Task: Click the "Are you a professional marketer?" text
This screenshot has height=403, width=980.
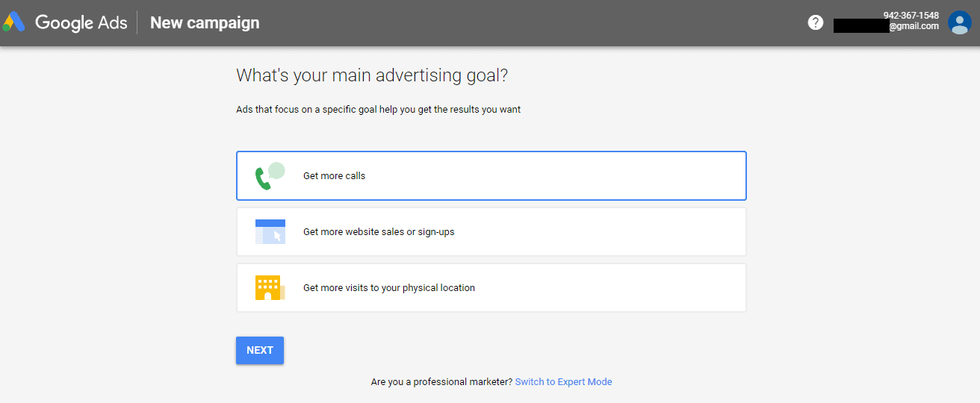Action: point(441,382)
